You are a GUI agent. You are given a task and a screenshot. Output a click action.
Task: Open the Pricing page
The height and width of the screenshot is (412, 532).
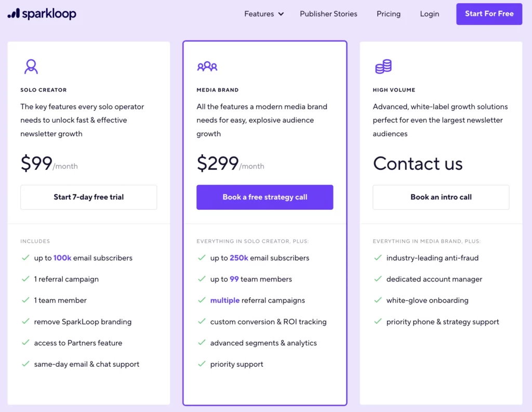(388, 14)
